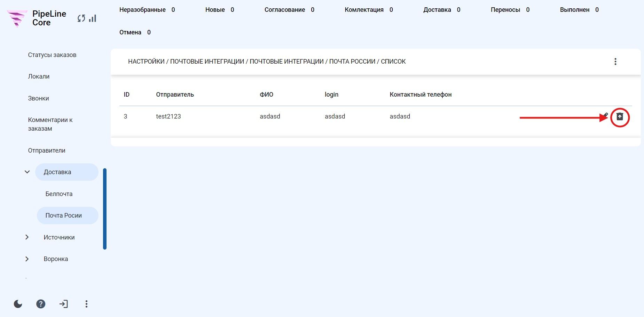Click the PipeLine Core logo icon
The height and width of the screenshot is (317, 644).
[17, 18]
